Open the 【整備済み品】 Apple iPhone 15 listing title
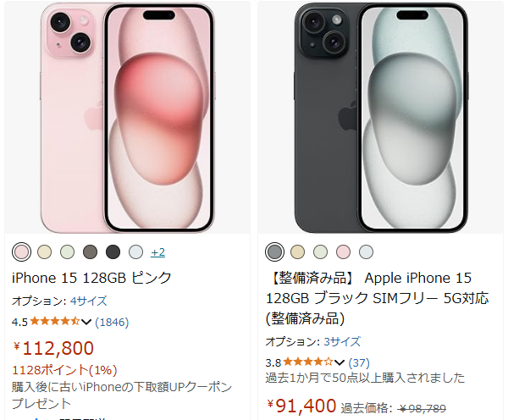The image size is (508, 420). tap(377, 298)
